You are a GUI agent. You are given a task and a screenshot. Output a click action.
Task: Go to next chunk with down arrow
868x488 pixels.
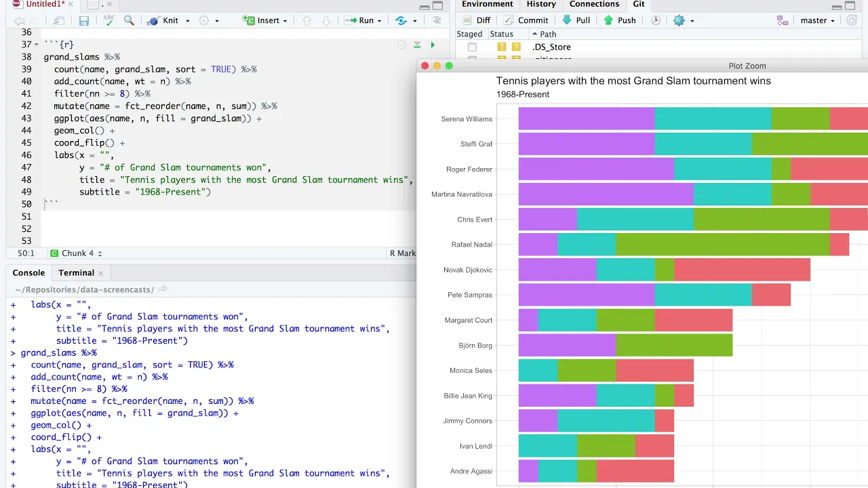coord(326,20)
